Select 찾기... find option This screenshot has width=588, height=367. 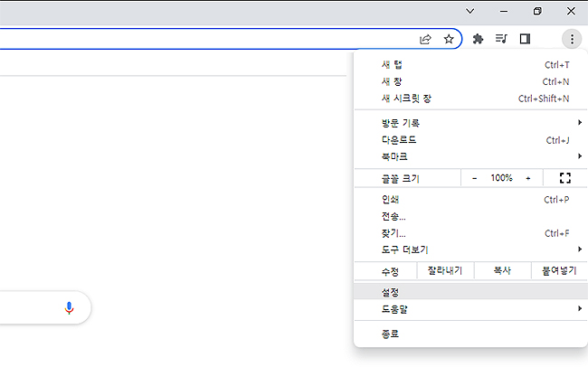(x=470, y=233)
